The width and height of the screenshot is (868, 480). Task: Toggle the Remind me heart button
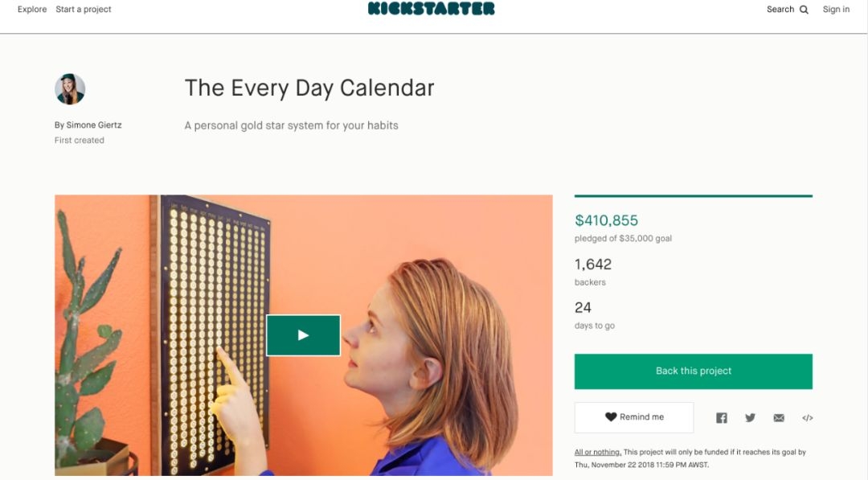pos(634,417)
